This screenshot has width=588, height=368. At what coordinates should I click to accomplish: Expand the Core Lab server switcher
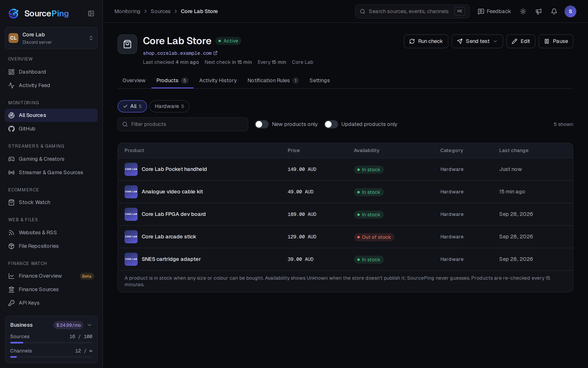coord(51,38)
